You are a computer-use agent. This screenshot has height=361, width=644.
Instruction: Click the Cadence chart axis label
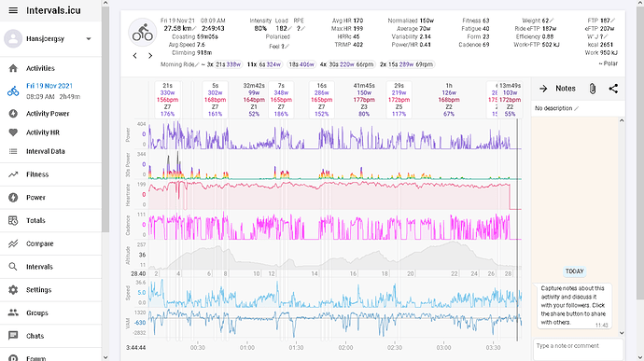pyautogui.click(x=128, y=226)
